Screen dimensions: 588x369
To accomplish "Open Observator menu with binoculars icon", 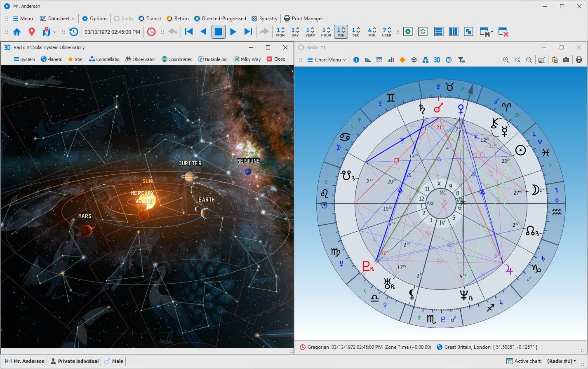I will click(x=140, y=59).
